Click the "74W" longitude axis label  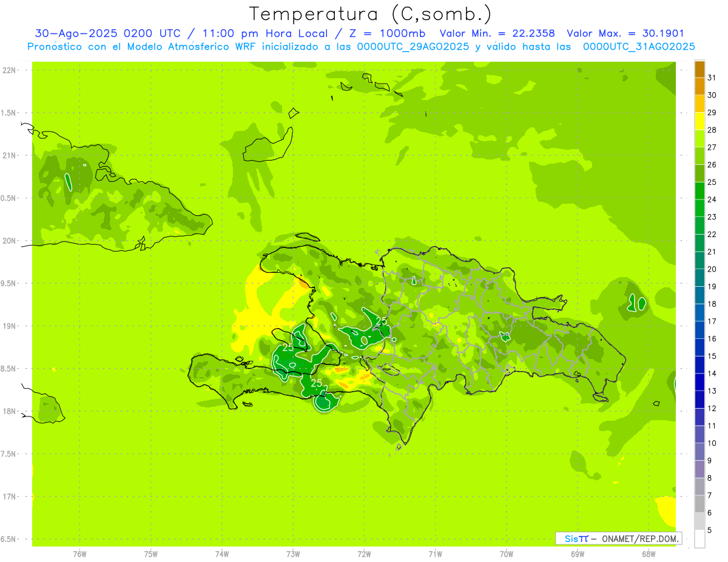[222, 554]
